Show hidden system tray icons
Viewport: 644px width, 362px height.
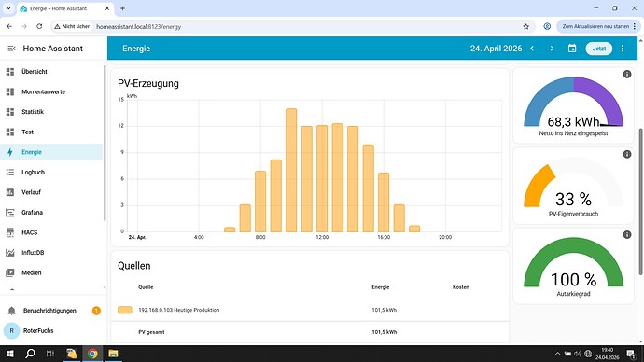[557, 354]
